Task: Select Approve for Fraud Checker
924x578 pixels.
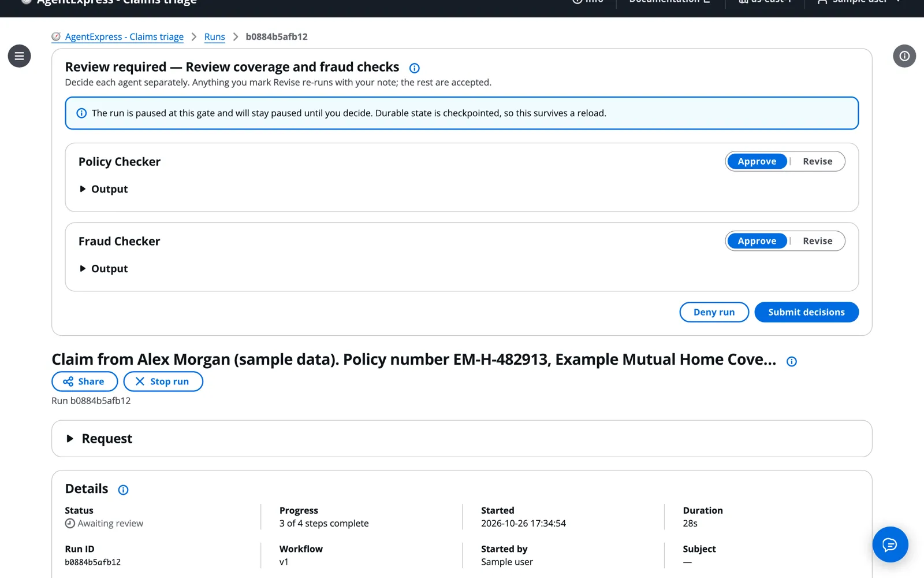Action: (757, 241)
